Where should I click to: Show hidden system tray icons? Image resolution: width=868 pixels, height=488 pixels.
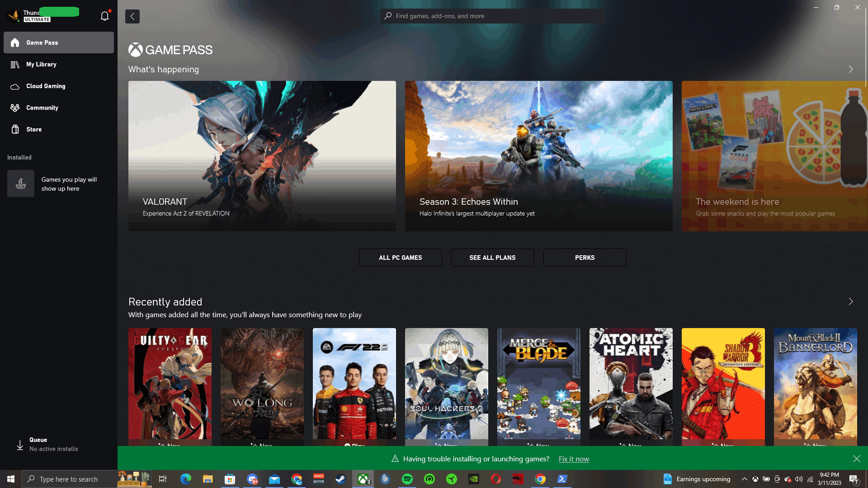coord(744,479)
